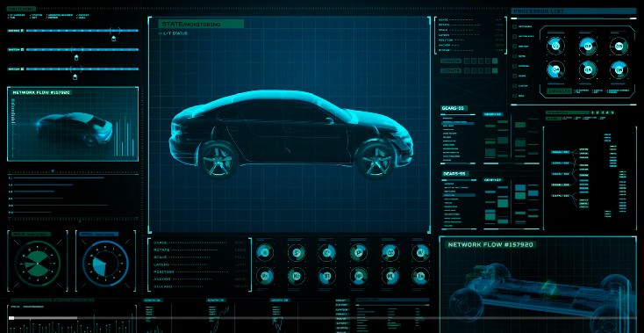Image resolution: width=644 pixels, height=333 pixels.
Task: Select the HP circular gauge icon
Action: 359,276
